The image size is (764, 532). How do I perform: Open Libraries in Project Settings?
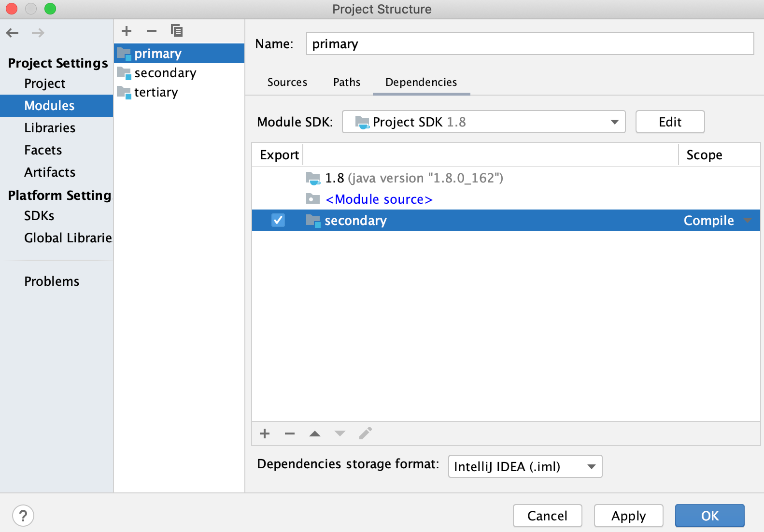(50, 128)
